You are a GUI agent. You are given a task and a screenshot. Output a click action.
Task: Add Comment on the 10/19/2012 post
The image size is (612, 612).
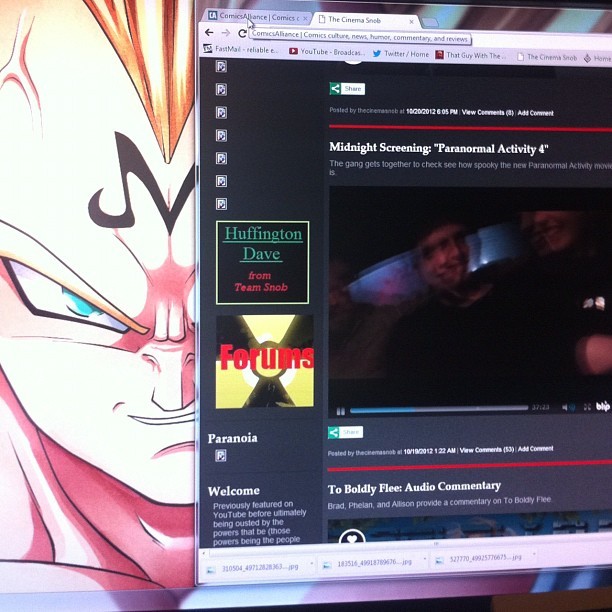(535, 448)
